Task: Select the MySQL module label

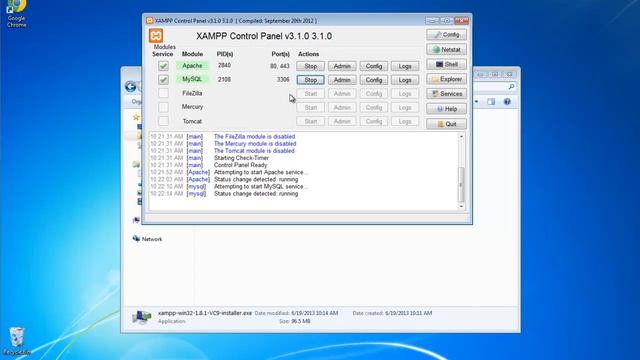Action: coord(192,79)
